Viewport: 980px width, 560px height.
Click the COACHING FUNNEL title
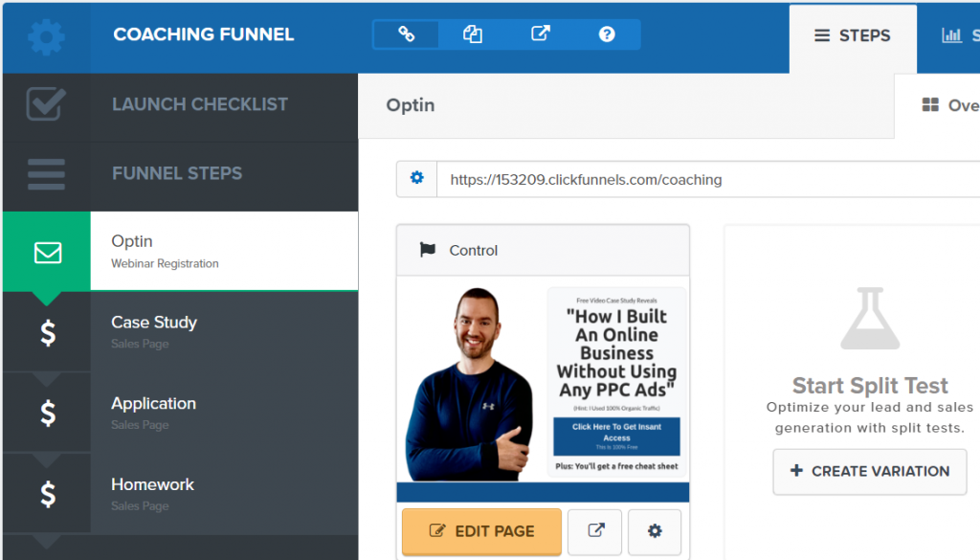pos(204,34)
